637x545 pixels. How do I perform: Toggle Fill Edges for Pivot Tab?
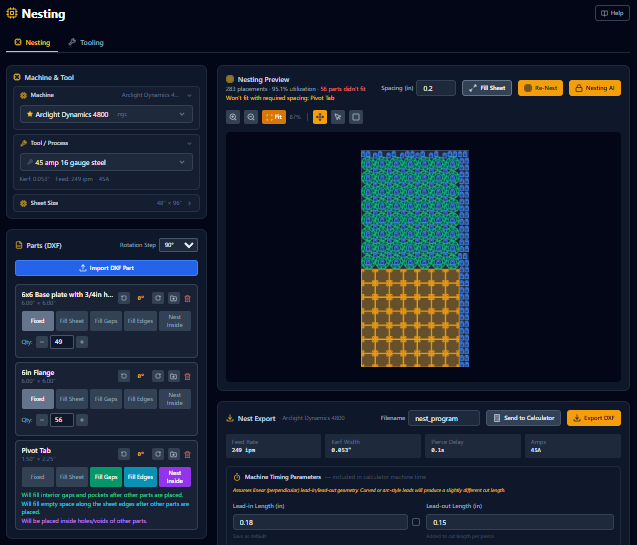(x=141, y=477)
